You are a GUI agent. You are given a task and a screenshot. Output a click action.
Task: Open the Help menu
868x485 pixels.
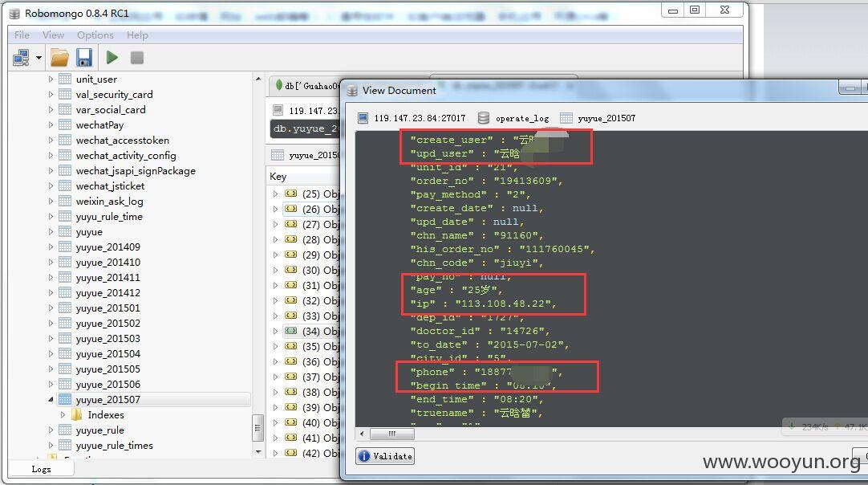pyautogui.click(x=137, y=35)
